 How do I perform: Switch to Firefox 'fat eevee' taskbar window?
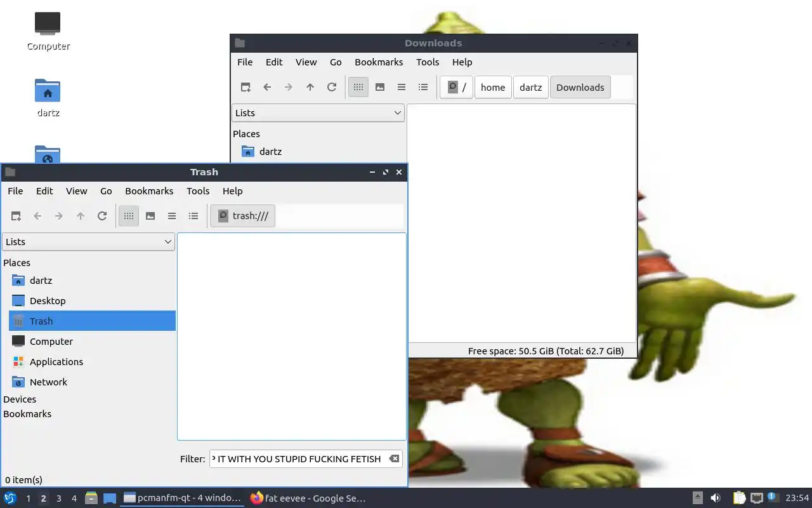(308, 498)
